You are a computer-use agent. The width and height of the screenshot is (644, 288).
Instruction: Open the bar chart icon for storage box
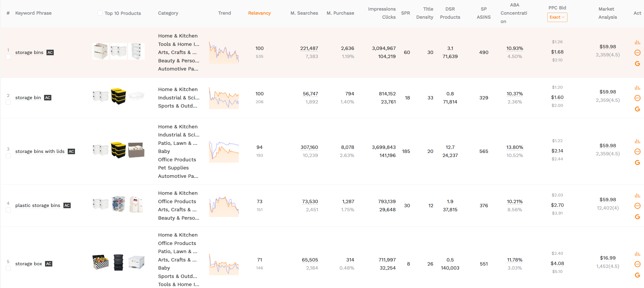[638, 253]
